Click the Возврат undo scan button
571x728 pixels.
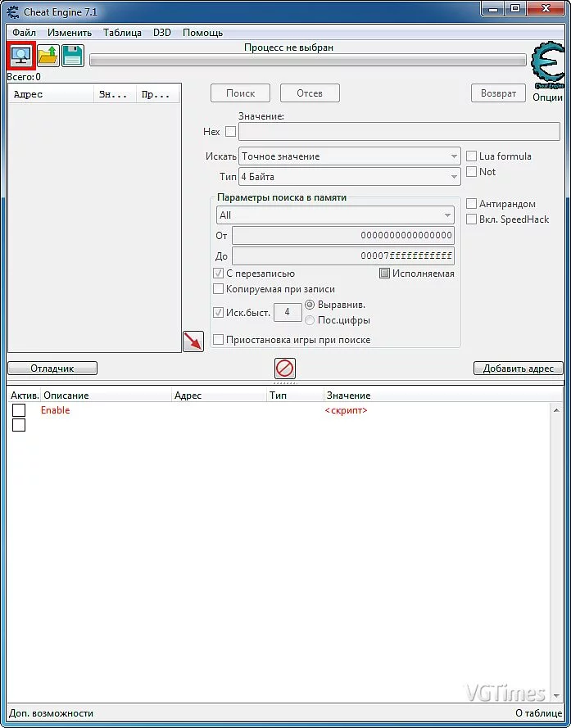(x=499, y=93)
